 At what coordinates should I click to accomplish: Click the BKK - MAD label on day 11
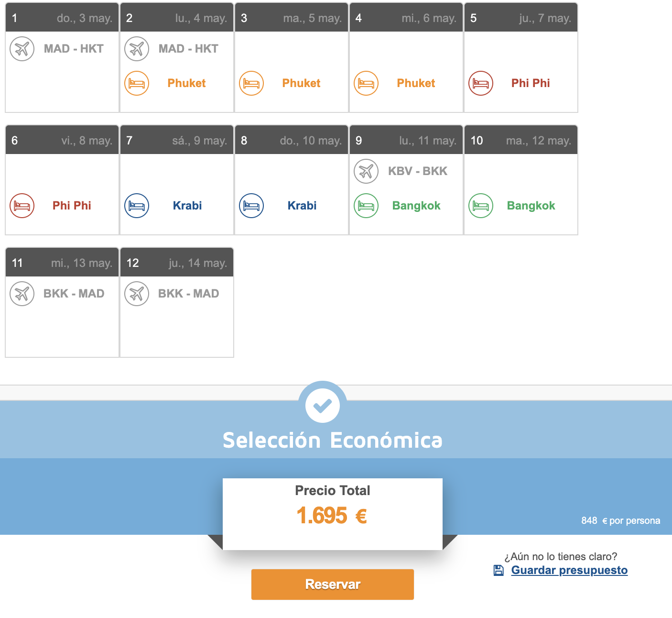pyautogui.click(x=74, y=294)
